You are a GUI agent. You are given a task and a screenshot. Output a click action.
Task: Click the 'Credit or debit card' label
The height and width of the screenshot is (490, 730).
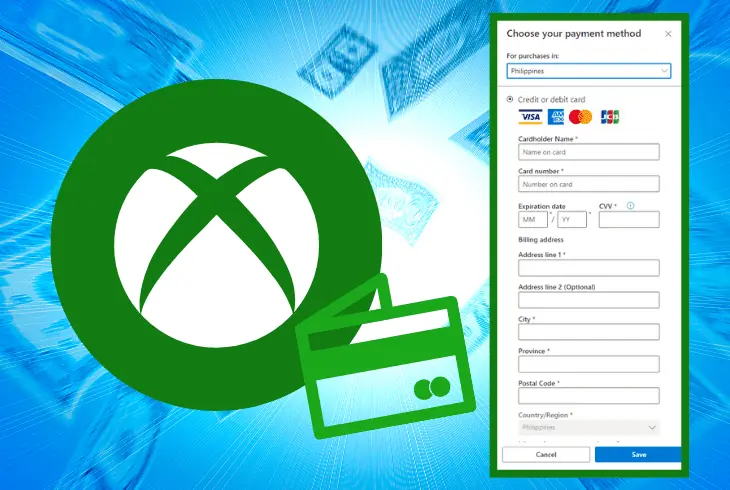(x=551, y=99)
